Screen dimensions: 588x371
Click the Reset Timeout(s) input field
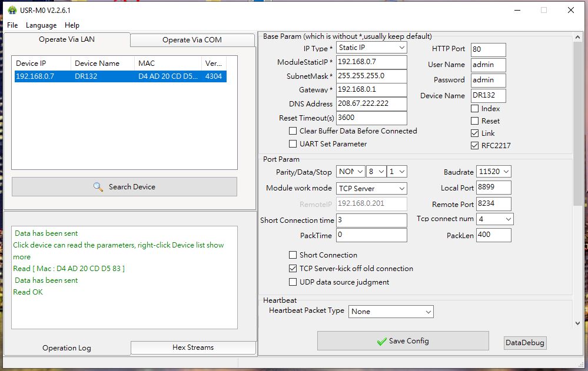tap(371, 118)
